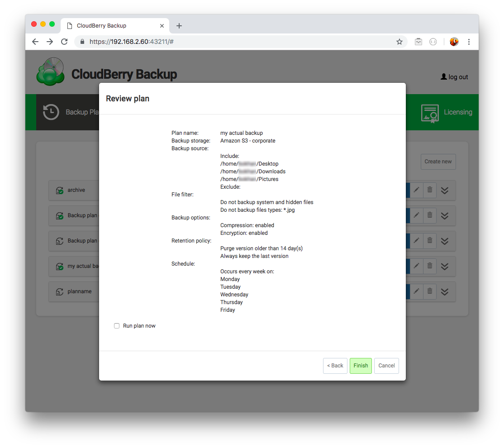Click the Licensing certificate icon
The image size is (504, 448).
click(430, 114)
